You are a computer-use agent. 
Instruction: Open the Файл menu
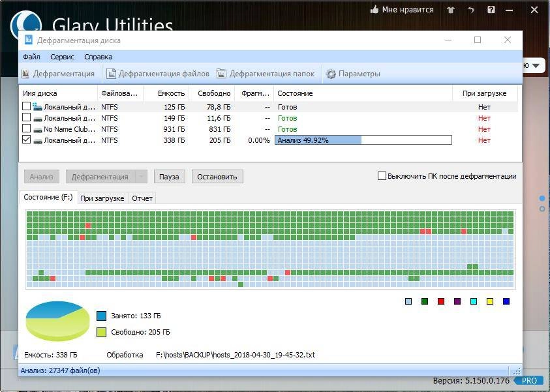31,57
